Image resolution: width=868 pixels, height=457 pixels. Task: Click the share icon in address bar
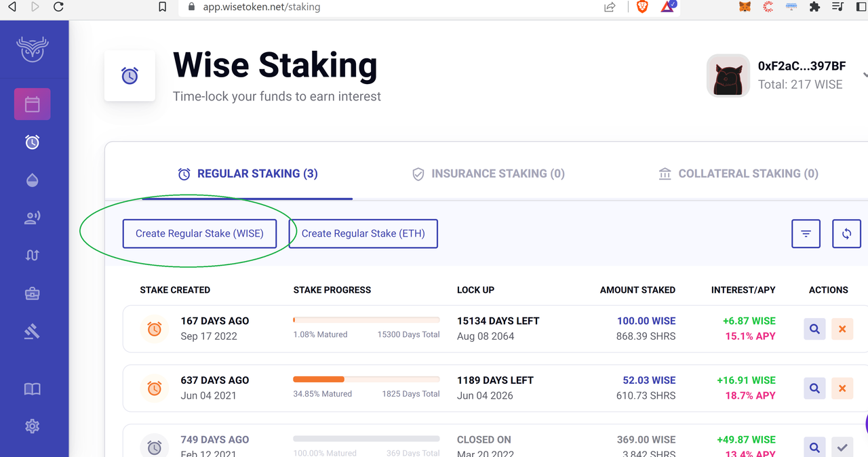(610, 7)
